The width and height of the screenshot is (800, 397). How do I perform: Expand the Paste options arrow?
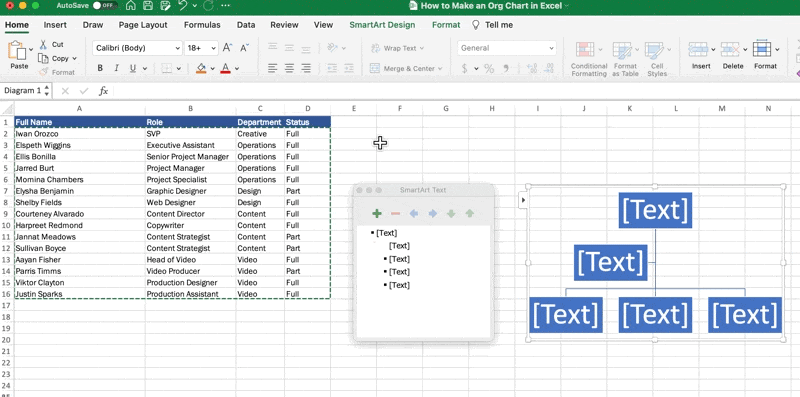(31, 49)
